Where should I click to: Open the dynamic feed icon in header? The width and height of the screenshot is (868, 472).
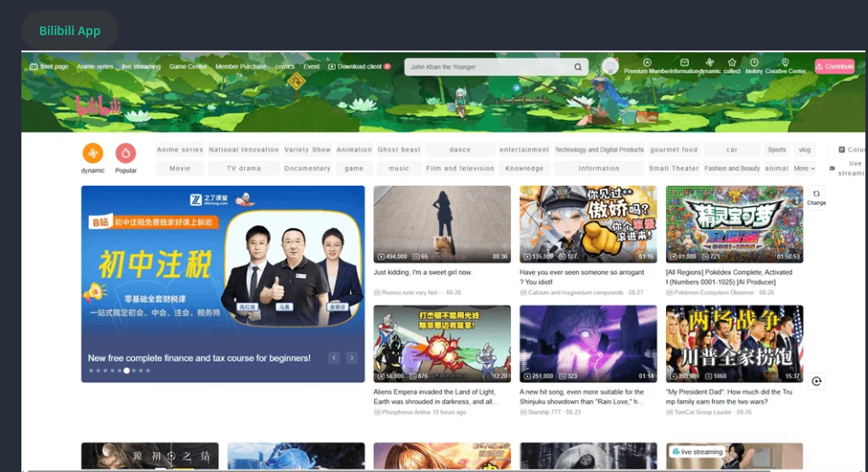click(x=710, y=63)
